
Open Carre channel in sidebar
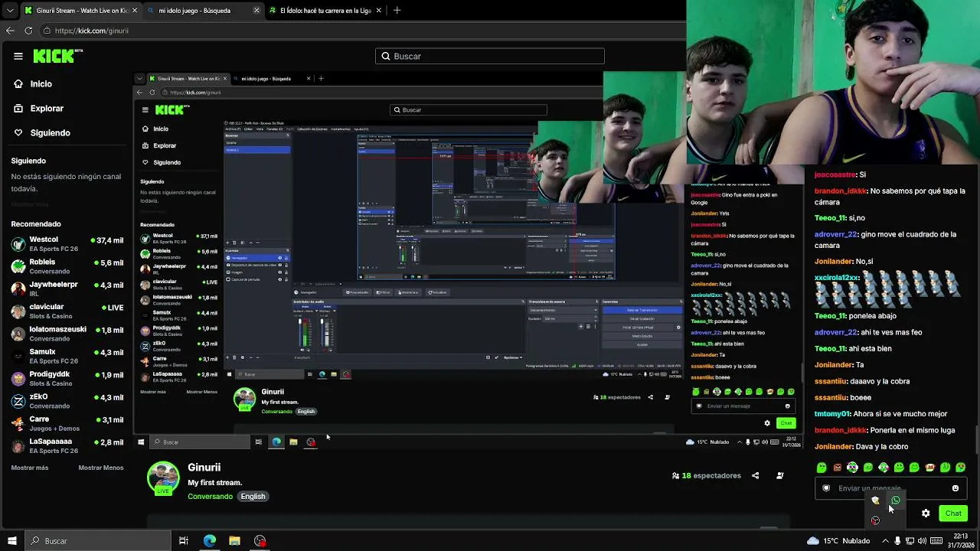point(67,423)
